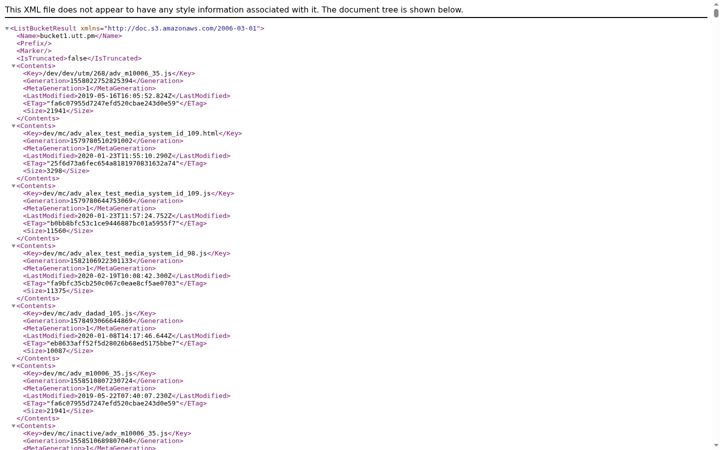Click ETag starting with fa9bfc35cb25
This screenshot has height=450, width=720.
113,284
